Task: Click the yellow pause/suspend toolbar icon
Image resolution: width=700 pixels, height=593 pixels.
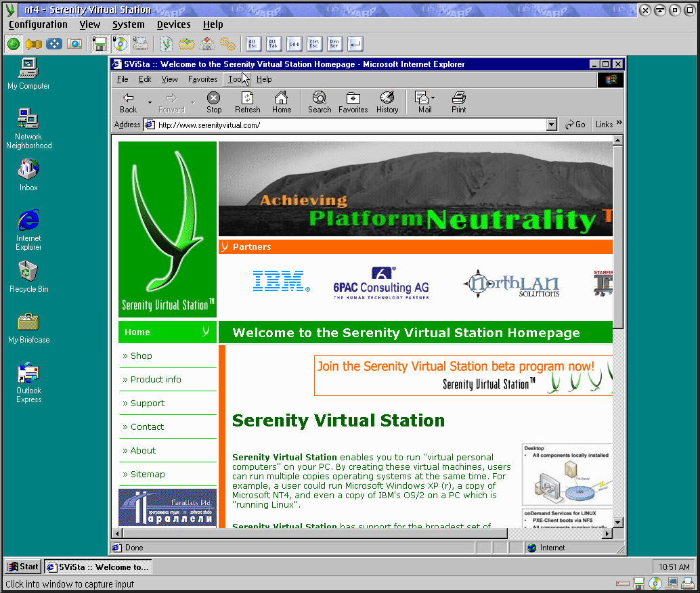Action: 33,44
